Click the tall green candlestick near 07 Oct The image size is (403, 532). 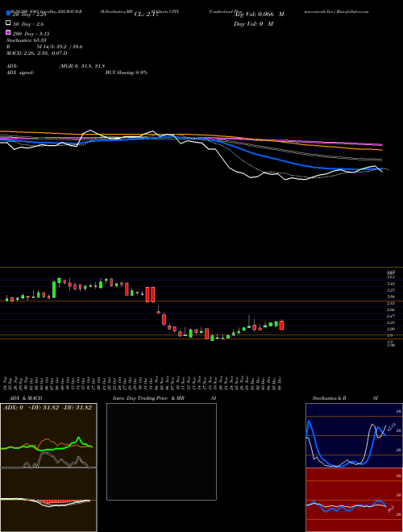(x=53, y=289)
